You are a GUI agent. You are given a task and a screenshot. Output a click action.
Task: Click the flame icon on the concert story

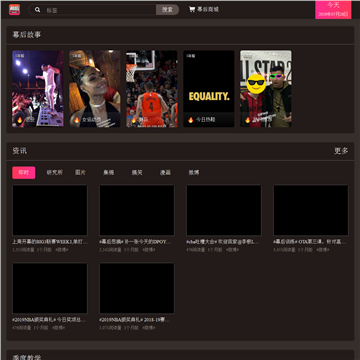(x=19, y=120)
